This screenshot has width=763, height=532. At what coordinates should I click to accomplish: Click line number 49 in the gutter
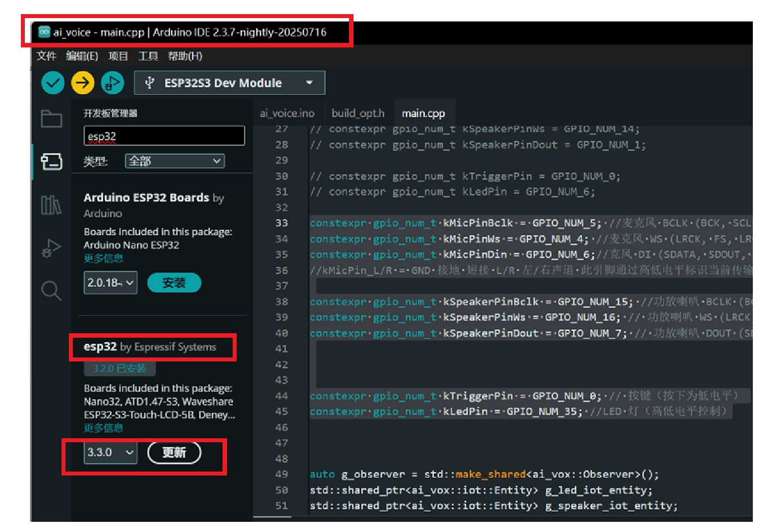pos(281,474)
